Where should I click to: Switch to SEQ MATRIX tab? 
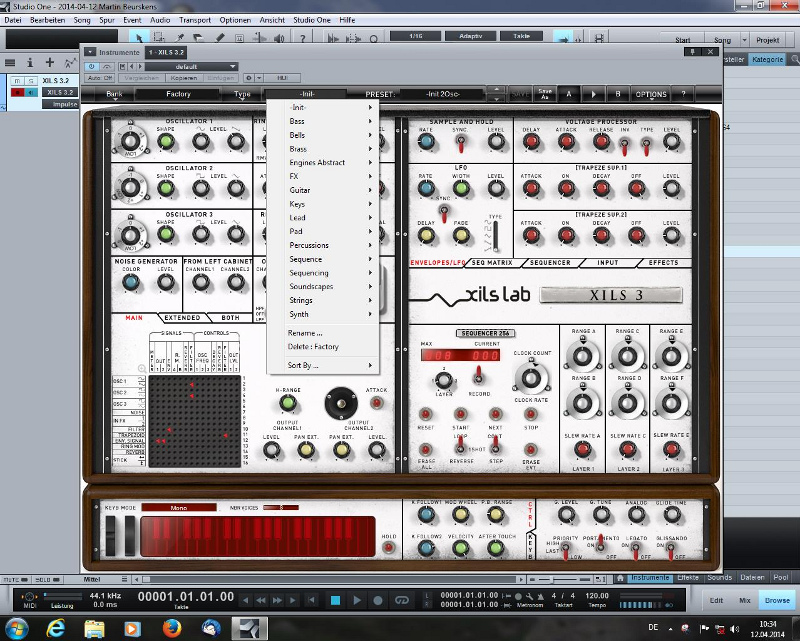[492, 263]
